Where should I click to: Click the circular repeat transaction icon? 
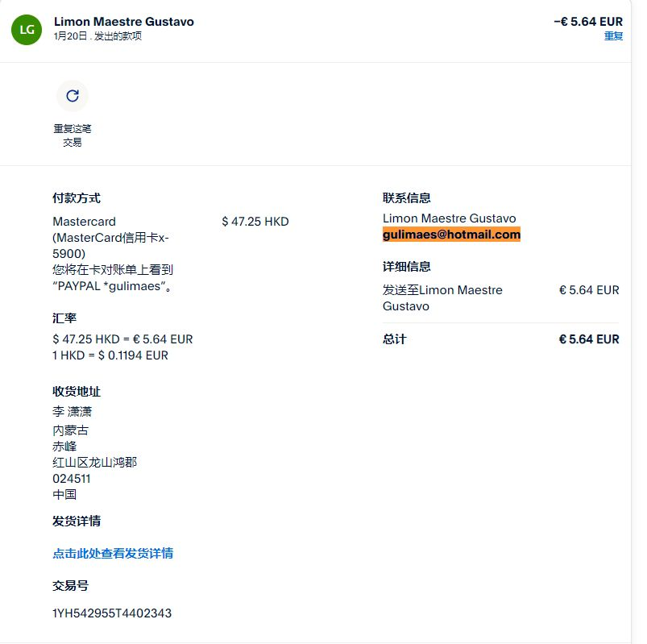(73, 96)
